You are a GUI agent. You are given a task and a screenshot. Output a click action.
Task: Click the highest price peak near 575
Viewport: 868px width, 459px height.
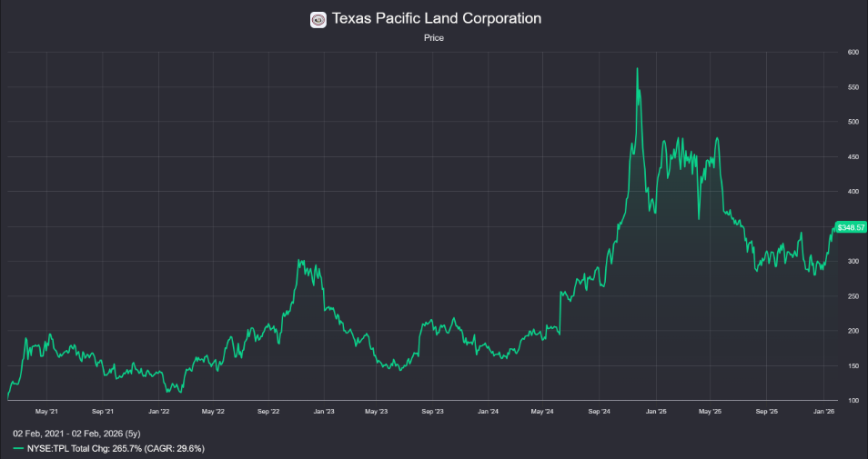(637, 68)
